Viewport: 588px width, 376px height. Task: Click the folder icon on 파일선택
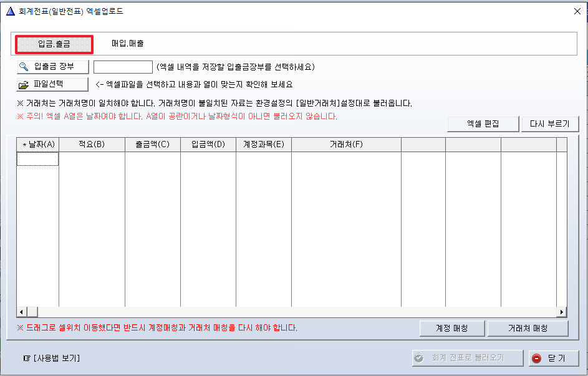24,85
